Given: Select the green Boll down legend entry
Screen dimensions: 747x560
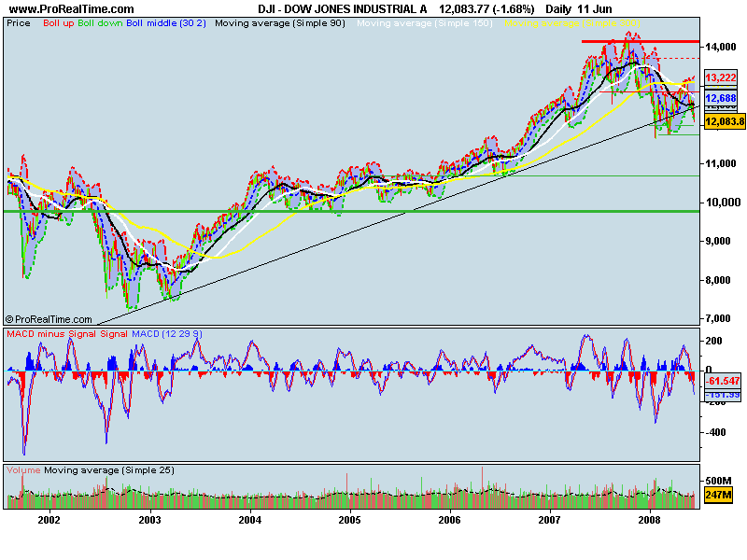Looking at the screenshot, I should pos(100,23).
